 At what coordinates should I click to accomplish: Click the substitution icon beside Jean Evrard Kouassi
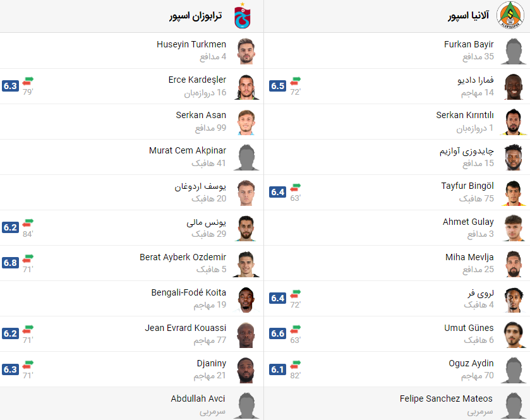(x=27, y=329)
